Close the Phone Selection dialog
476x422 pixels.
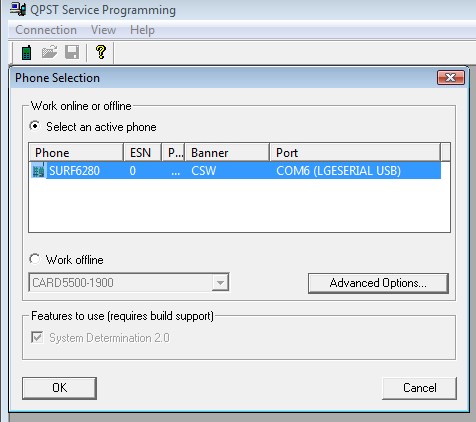tap(451, 78)
